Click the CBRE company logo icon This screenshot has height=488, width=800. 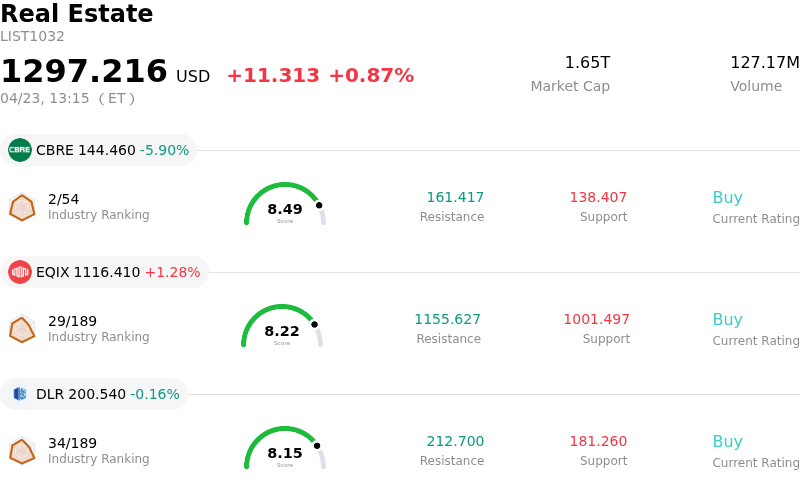click(x=20, y=150)
